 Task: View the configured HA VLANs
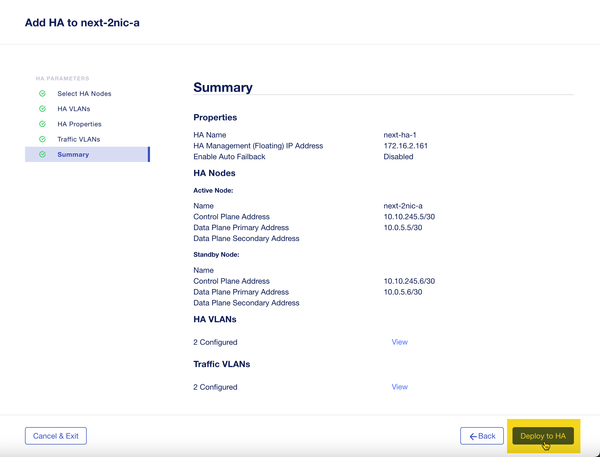coord(399,342)
